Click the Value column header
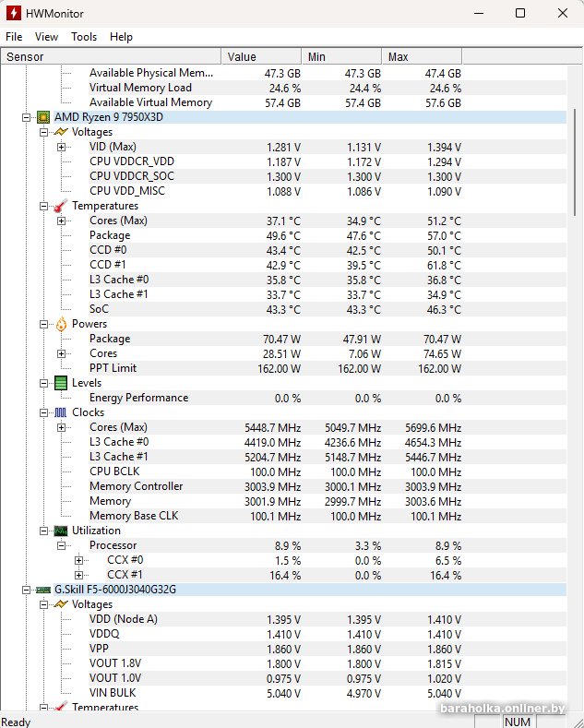584x728 pixels. pyautogui.click(x=261, y=56)
